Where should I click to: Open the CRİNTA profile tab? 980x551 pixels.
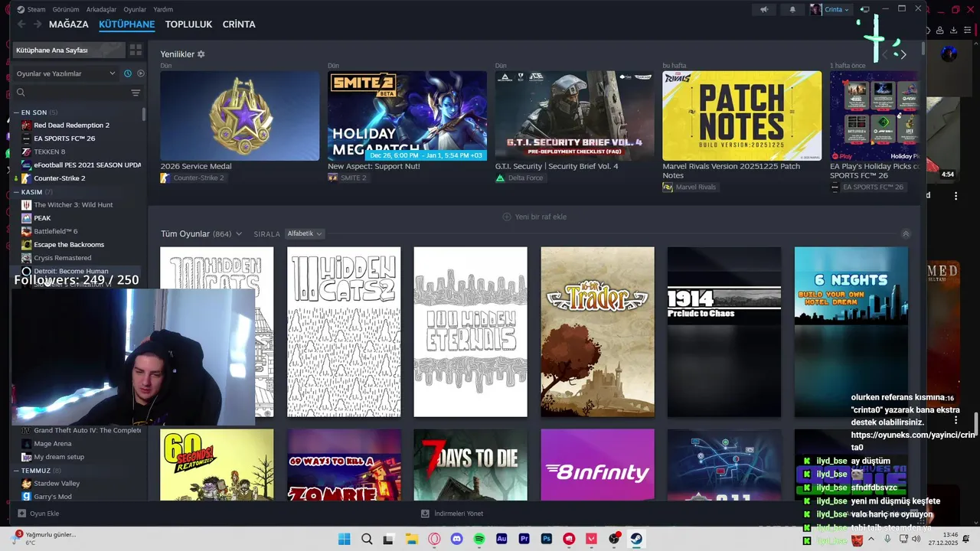pyautogui.click(x=239, y=24)
